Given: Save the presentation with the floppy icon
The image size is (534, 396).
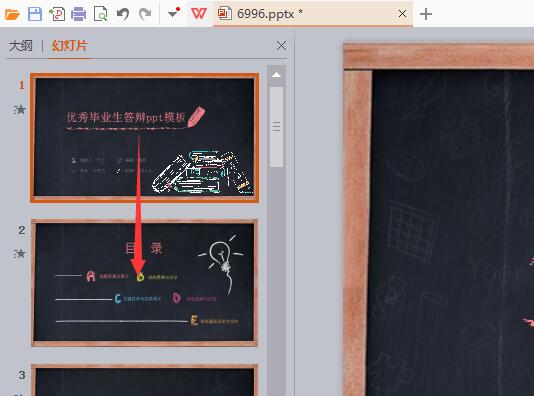Looking at the screenshot, I should tap(35, 14).
